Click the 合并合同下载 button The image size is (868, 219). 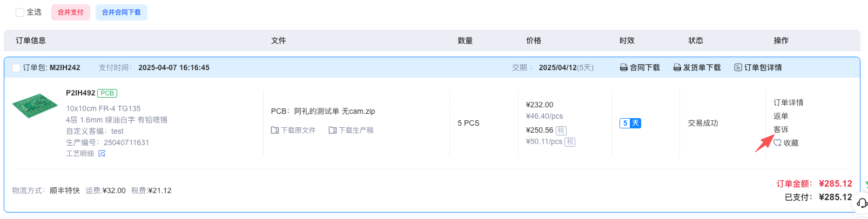(x=121, y=12)
